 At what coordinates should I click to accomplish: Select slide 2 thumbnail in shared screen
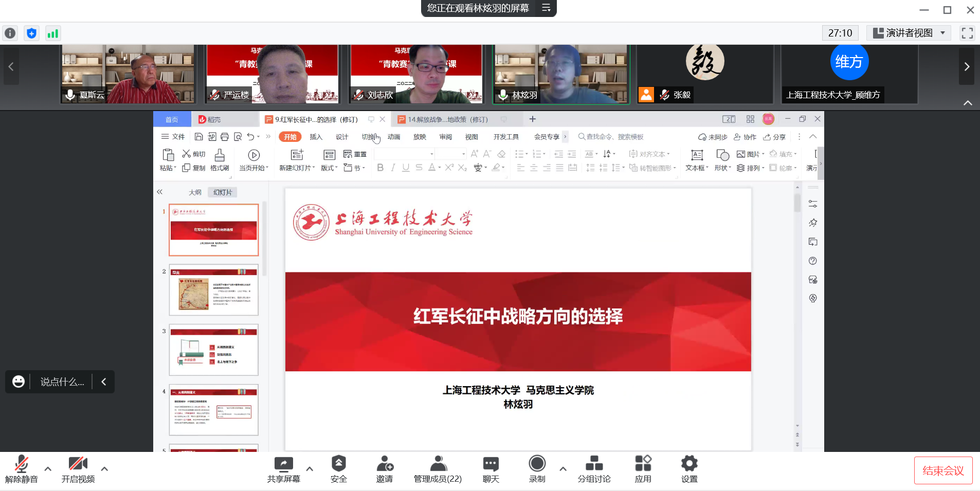click(x=214, y=290)
